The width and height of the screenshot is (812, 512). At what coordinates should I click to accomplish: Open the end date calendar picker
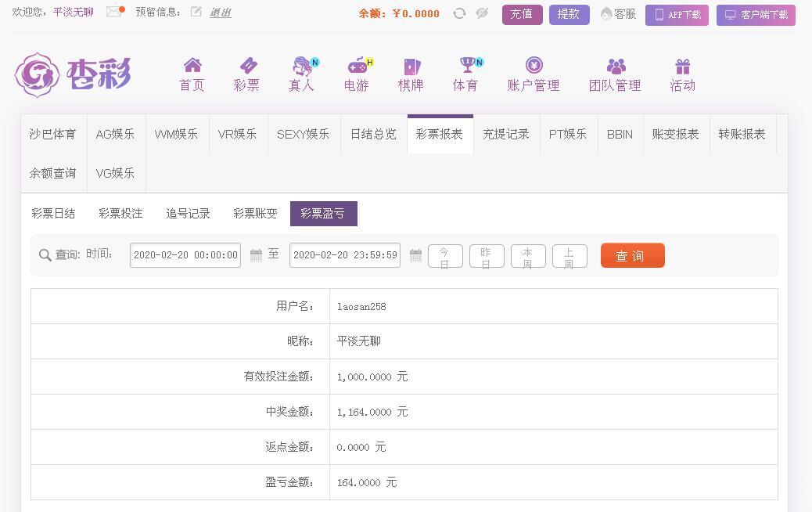[x=415, y=255]
